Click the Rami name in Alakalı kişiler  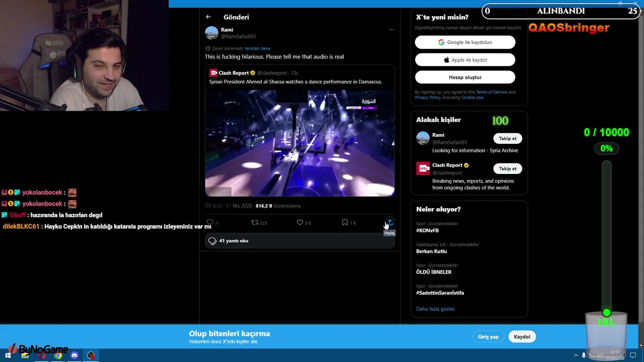[x=438, y=135]
